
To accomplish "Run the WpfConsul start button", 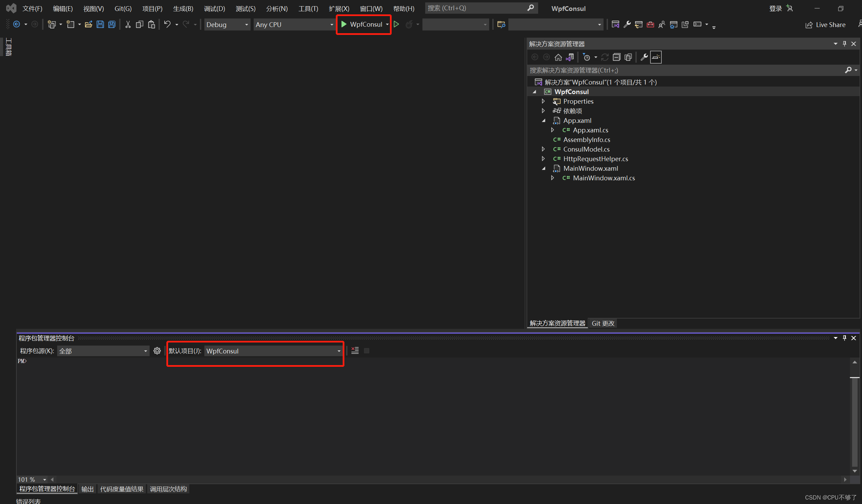I will point(362,24).
